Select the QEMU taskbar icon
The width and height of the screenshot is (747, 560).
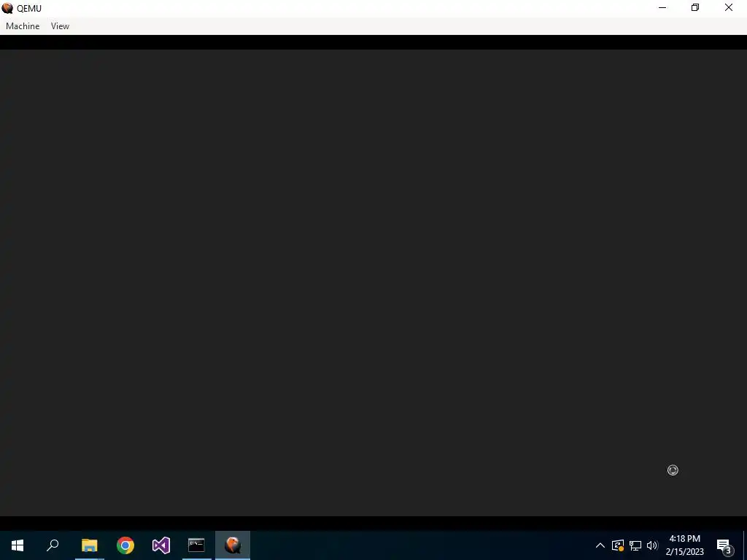pos(233,545)
